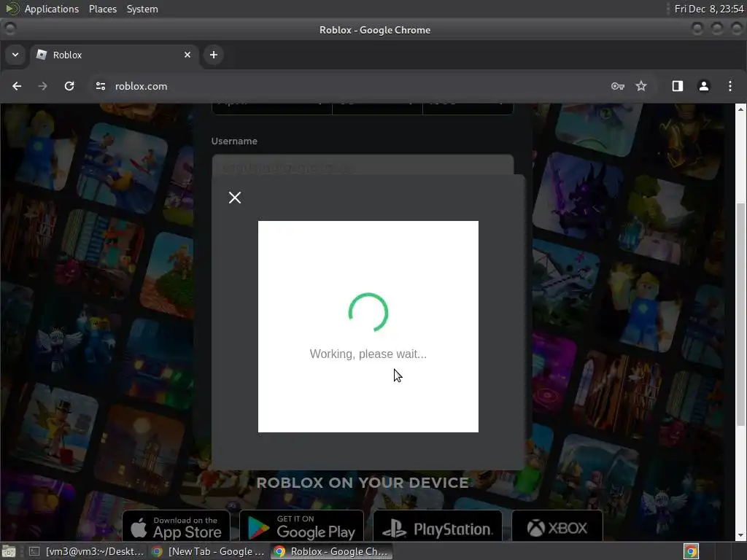The image size is (747, 560).
Task: Open the Chrome profile avatar
Action: coord(704,86)
